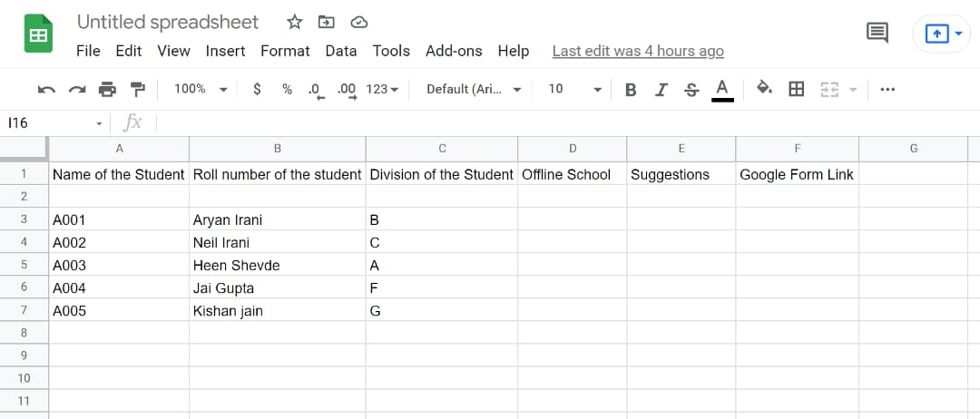The image size is (980, 419).
Task: Open the Add-ons menu
Action: [454, 51]
